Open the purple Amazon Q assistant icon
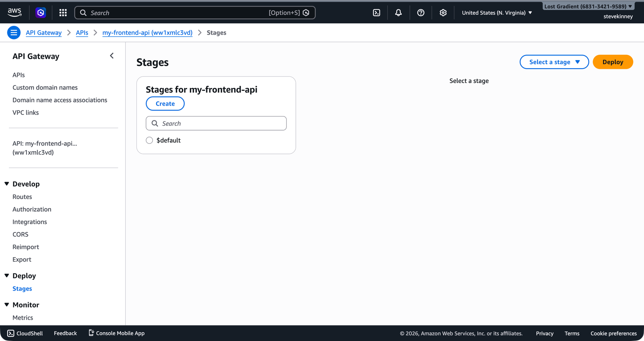644x341 pixels. 41,13
